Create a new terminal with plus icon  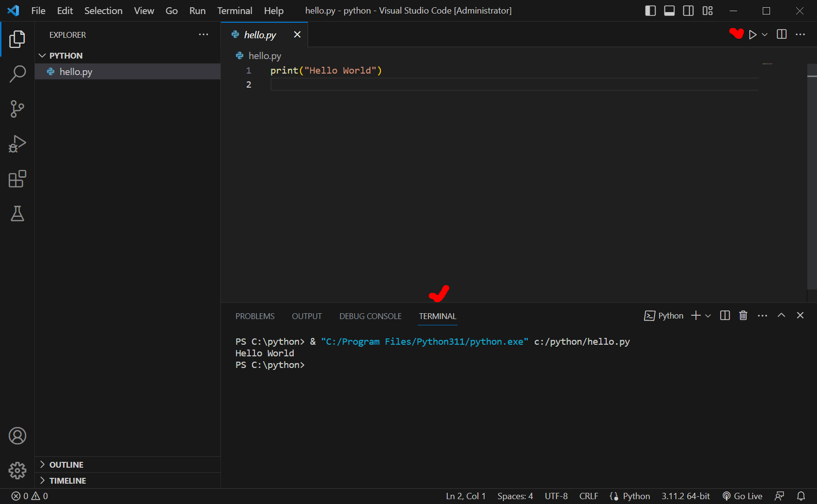point(696,316)
